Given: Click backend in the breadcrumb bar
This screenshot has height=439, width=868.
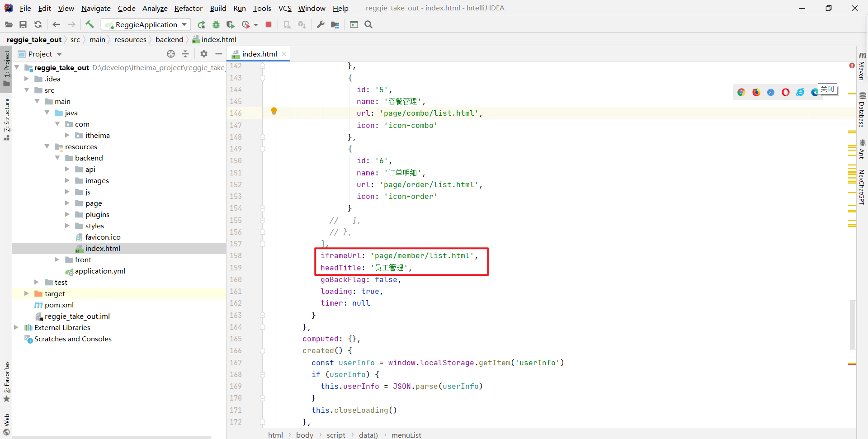Looking at the screenshot, I should (170, 40).
